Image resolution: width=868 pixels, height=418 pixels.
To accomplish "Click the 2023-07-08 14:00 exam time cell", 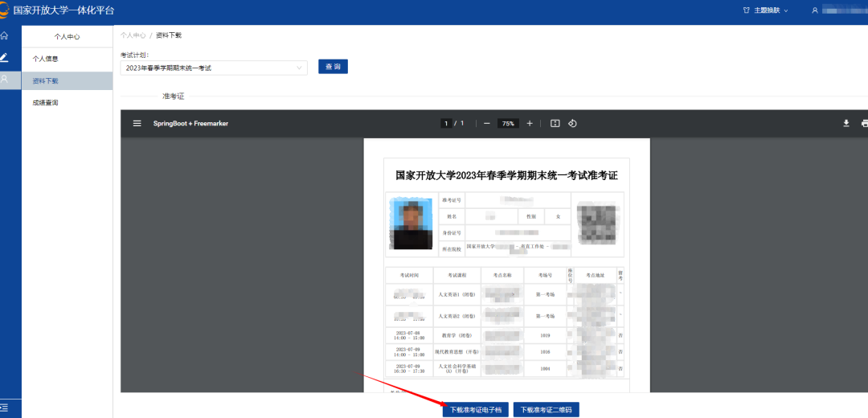I will point(410,335).
